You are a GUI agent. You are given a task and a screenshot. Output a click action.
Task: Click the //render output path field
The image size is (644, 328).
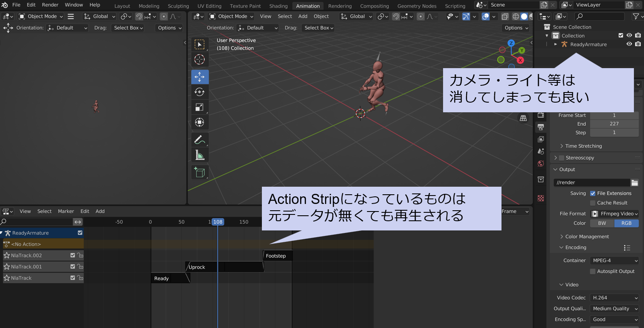click(592, 183)
